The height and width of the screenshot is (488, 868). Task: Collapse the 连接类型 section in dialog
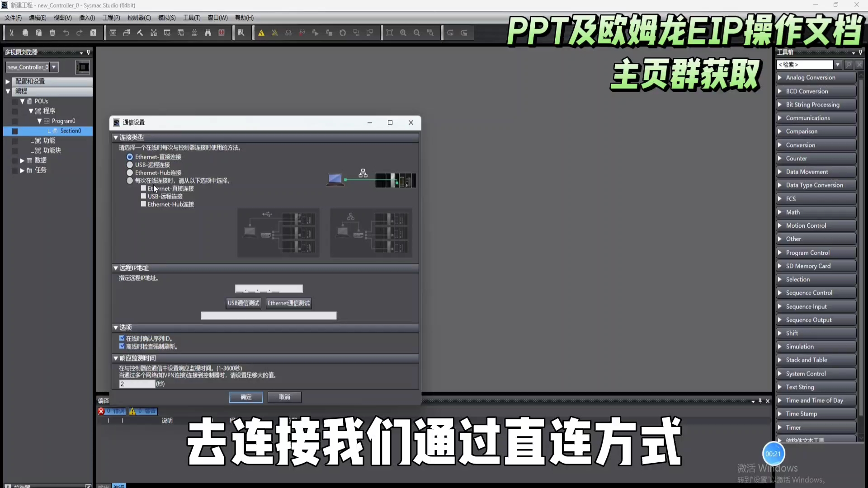[x=116, y=137]
